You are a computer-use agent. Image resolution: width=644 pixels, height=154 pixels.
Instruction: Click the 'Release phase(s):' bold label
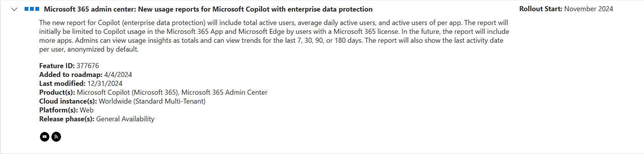click(x=67, y=119)
